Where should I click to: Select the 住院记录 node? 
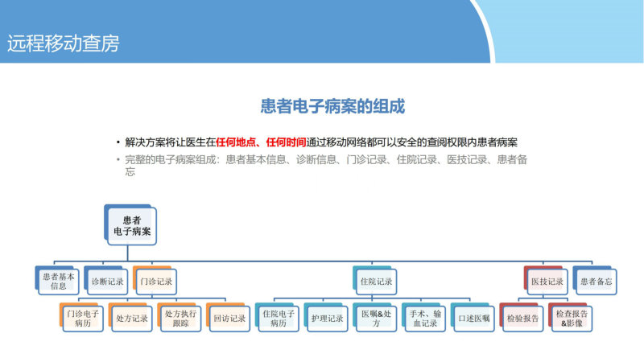pos(376,282)
